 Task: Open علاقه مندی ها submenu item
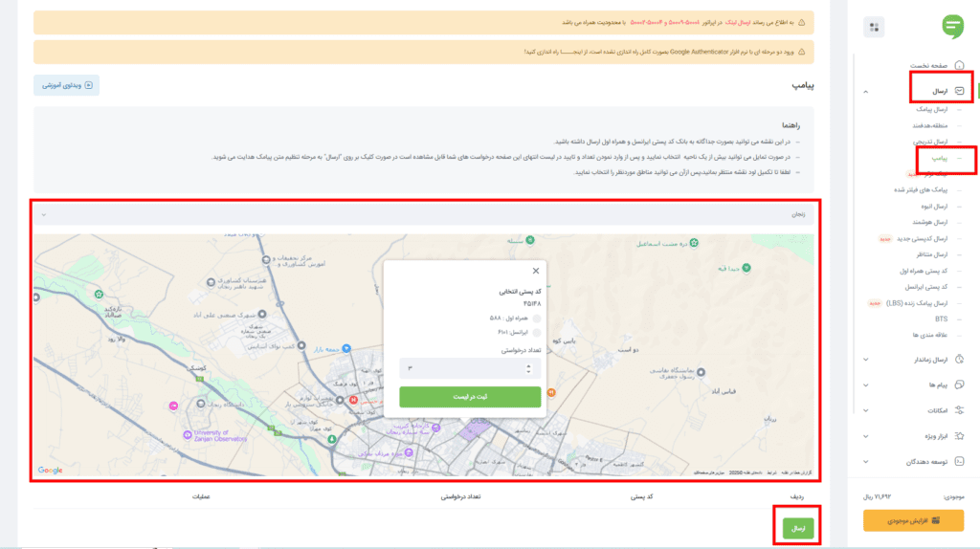(x=930, y=336)
